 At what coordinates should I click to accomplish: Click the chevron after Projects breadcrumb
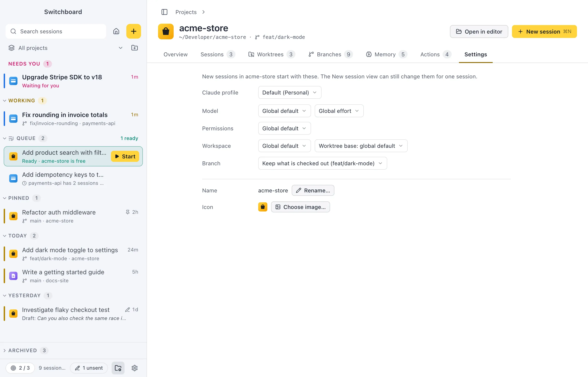[x=204, y=12]
